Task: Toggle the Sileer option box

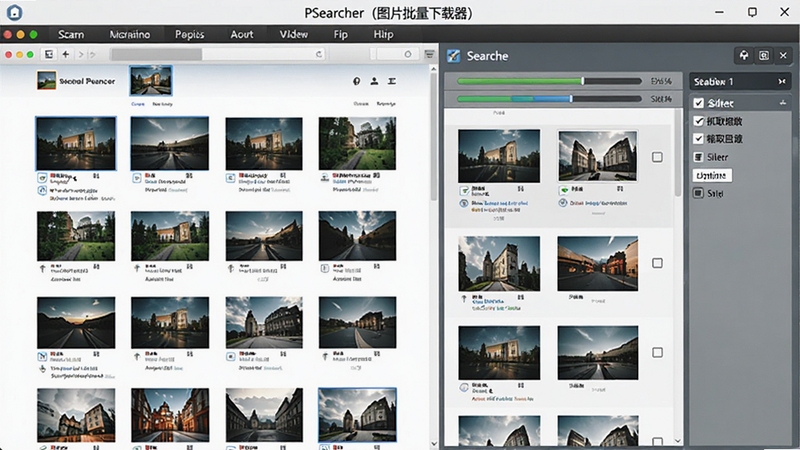Action: pyautogui.click(x=698, y=157)
